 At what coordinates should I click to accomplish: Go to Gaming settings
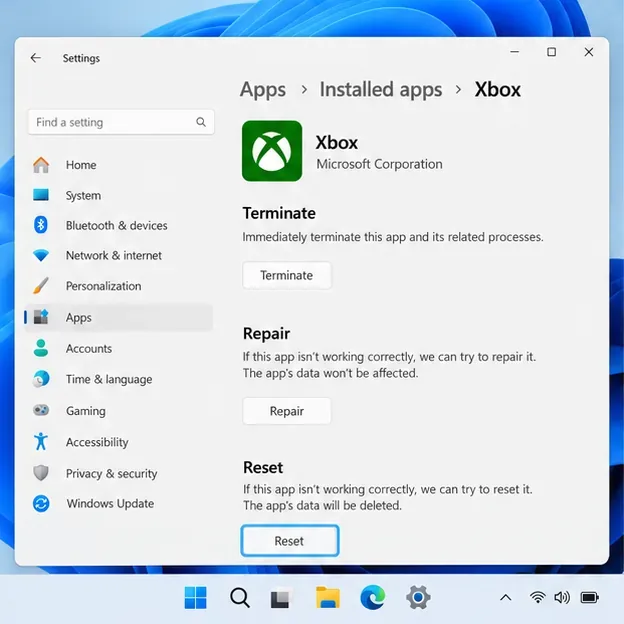point(119,410)
